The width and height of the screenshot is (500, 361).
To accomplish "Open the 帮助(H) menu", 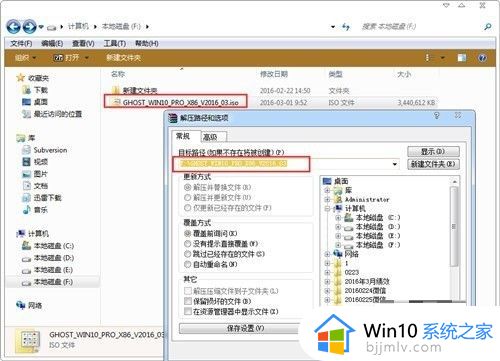I will click(147, 44).
